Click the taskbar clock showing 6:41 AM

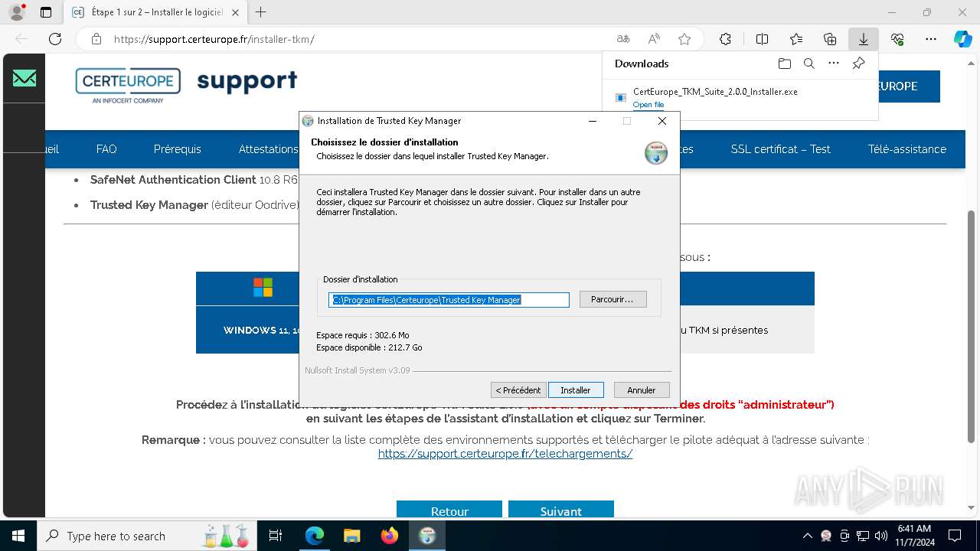pos(914,536)
